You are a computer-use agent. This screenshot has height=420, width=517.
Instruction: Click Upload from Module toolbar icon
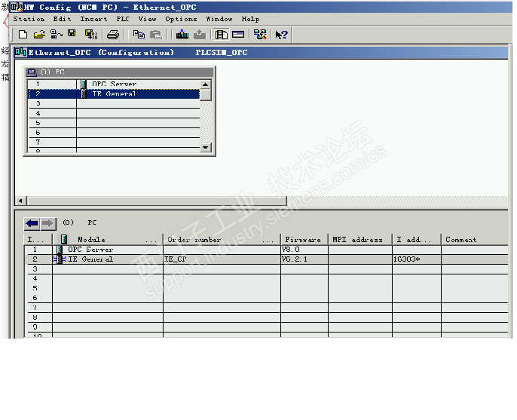point(200,35)
